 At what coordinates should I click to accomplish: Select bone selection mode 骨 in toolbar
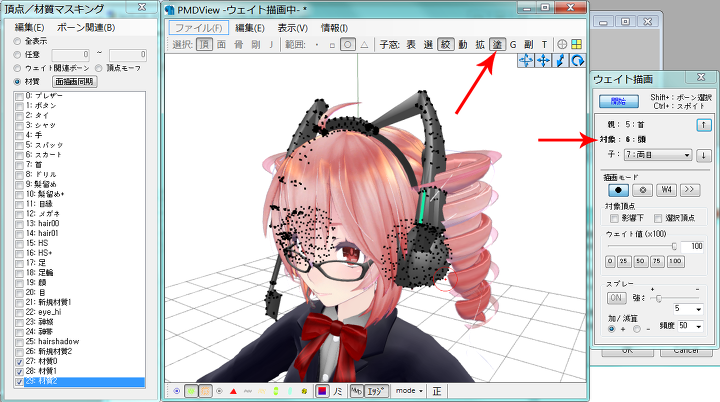point(238,45)
